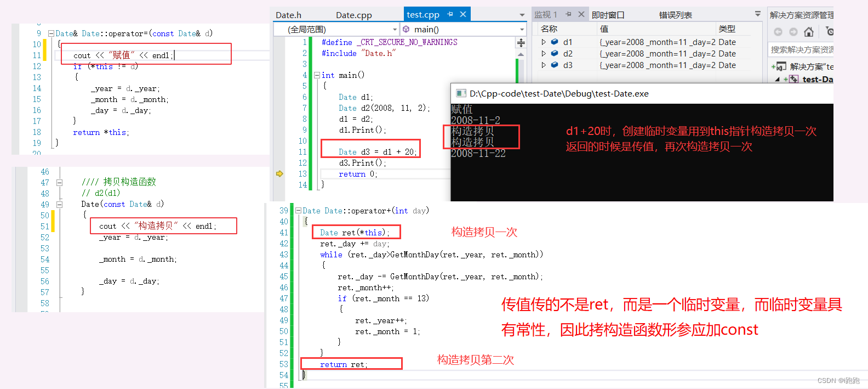Click 'ret._month++;' code line

click(366, 287)
